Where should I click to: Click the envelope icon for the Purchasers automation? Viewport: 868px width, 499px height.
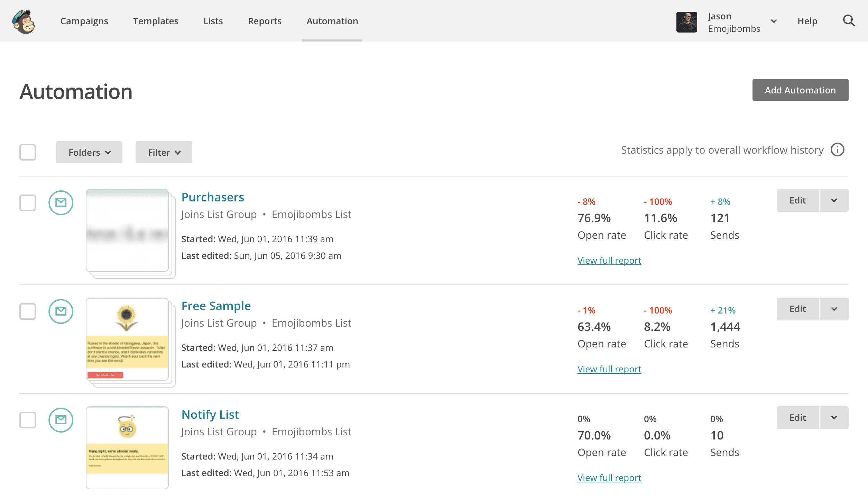tap(61, 203)
